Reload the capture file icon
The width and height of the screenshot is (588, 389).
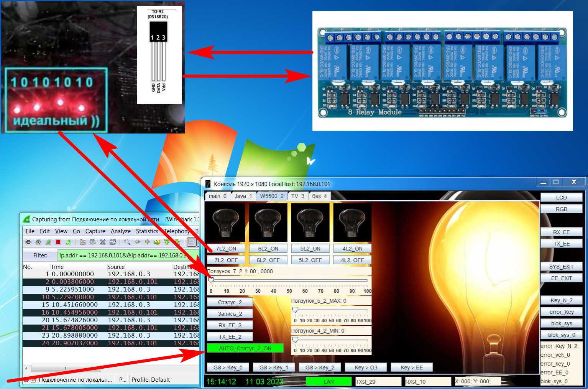113,242
